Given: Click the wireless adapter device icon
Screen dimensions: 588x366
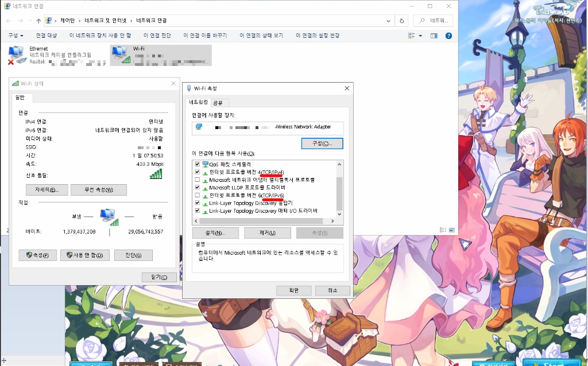Looking at the screenshot, I should [x=199, y=127].
